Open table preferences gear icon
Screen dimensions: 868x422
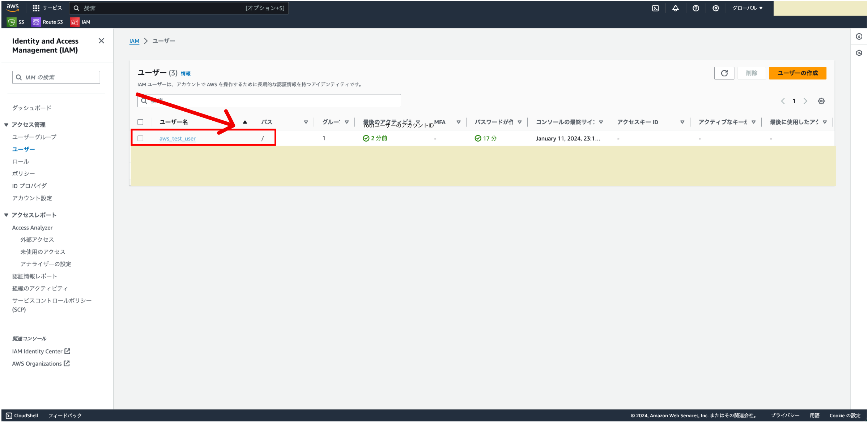point(821,101)
